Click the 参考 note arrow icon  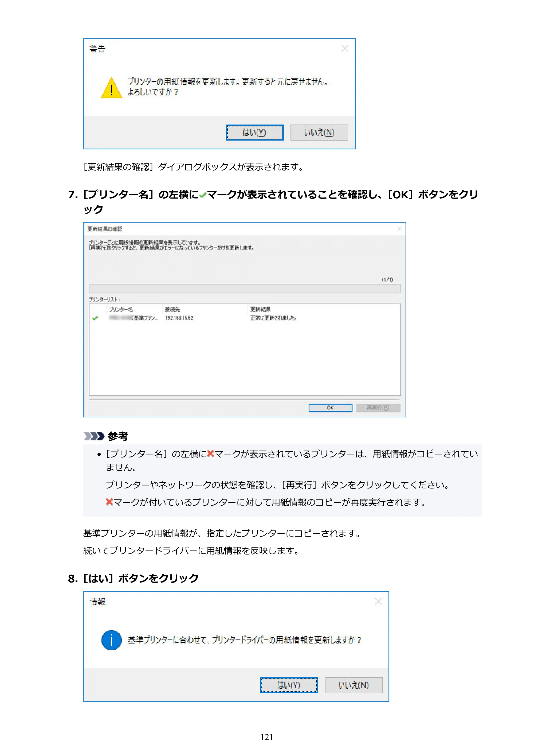tap(94, 436)
